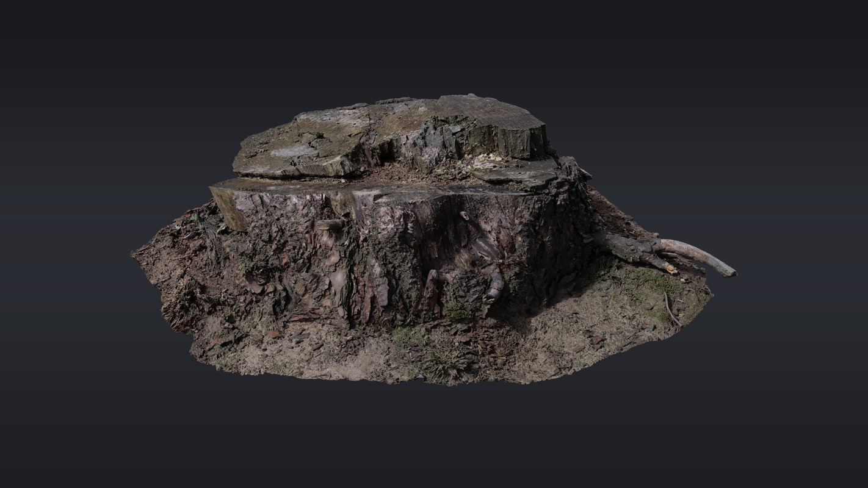Screen dimensions: 868x488
Task: Select the protruding branch on the right
Action: click(x=659, y=249)
